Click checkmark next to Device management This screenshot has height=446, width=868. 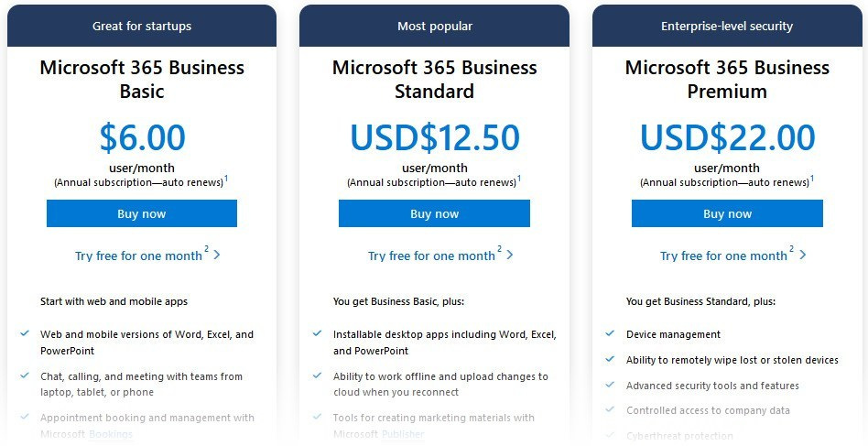tap(611, 334)
